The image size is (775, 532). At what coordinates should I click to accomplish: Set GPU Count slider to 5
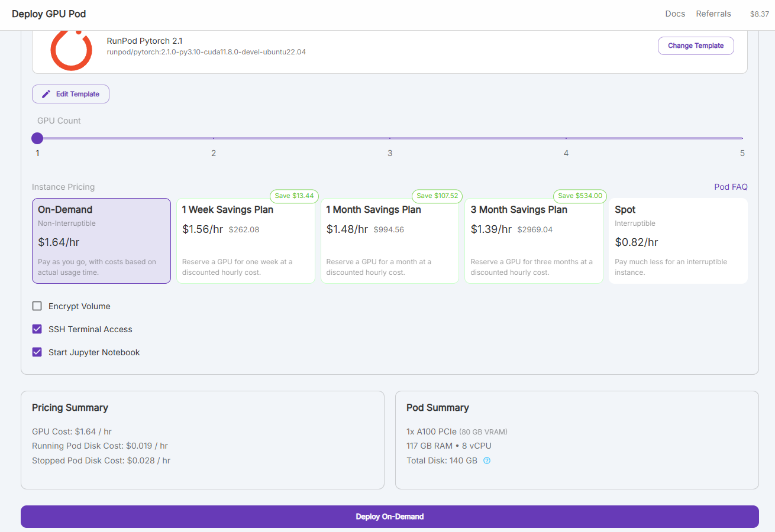click(742, 138)
